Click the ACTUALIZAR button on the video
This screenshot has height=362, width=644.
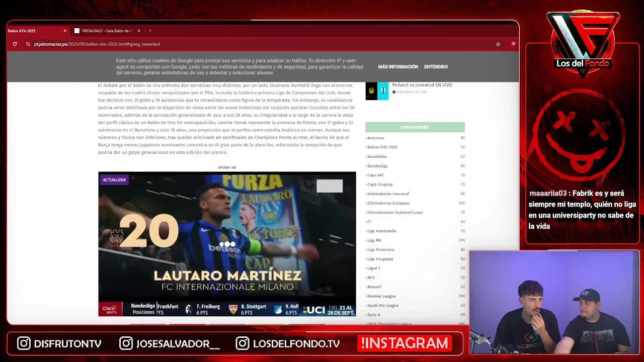tap(114, 179)
